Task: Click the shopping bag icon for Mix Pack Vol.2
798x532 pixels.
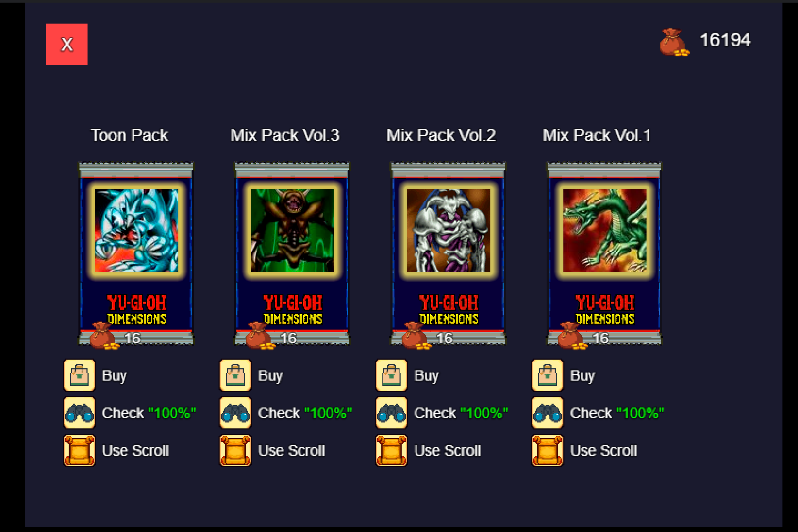Action: tap(391, 375)
